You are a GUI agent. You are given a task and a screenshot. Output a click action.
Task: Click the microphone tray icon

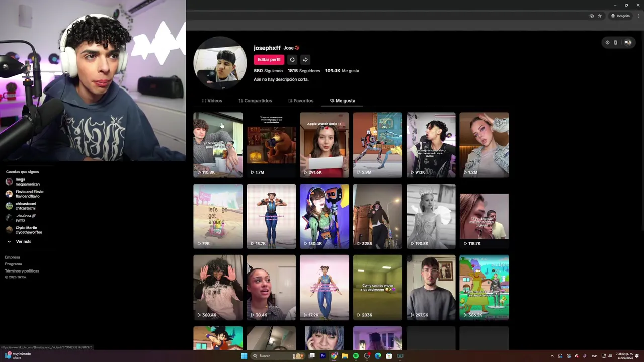tap(585, 356)
